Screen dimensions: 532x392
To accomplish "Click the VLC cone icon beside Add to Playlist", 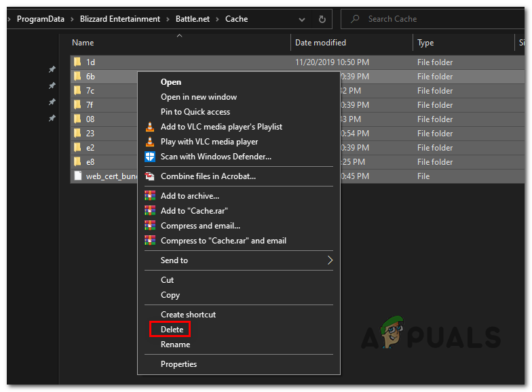I will 150,127.
